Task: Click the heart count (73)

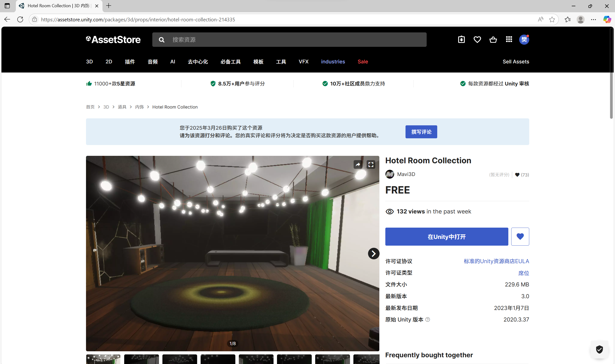Action: coord(522,175)
